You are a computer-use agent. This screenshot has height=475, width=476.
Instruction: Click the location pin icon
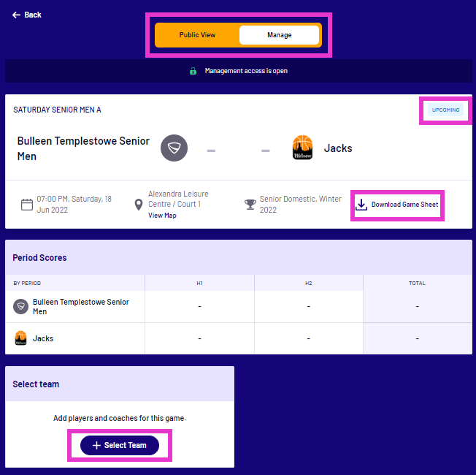point(138,205)
